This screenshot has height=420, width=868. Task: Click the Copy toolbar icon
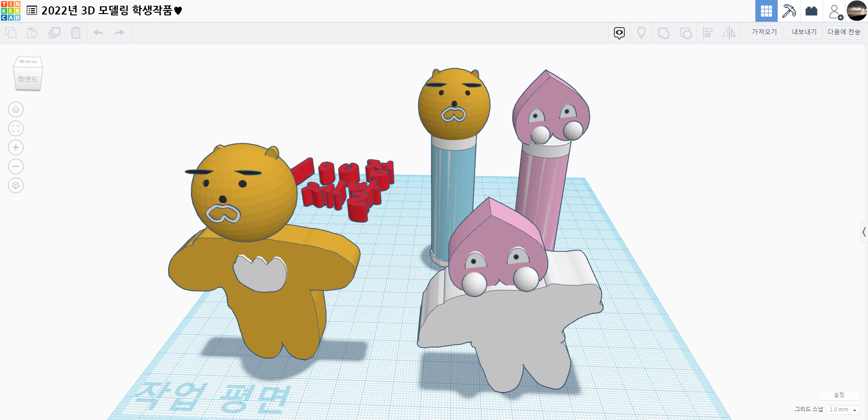(11, 33)
